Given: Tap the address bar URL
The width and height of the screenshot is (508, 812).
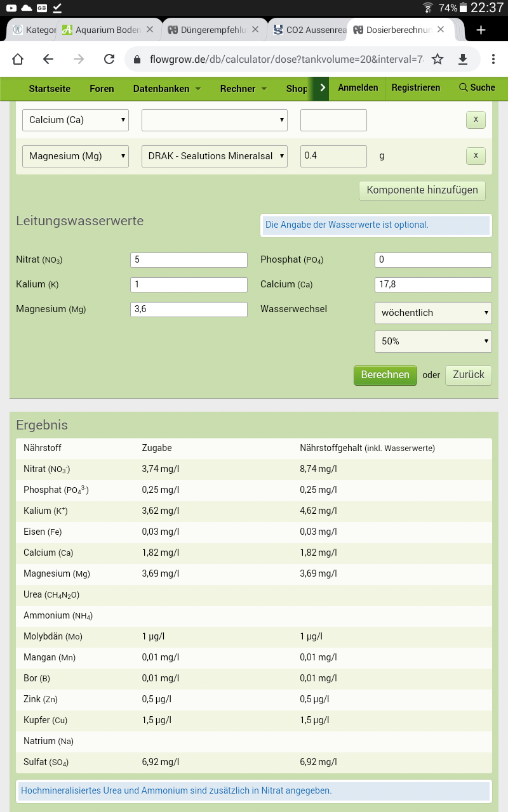Looking at the screenshot, I should pyautogui.click(x=286, y=59).
